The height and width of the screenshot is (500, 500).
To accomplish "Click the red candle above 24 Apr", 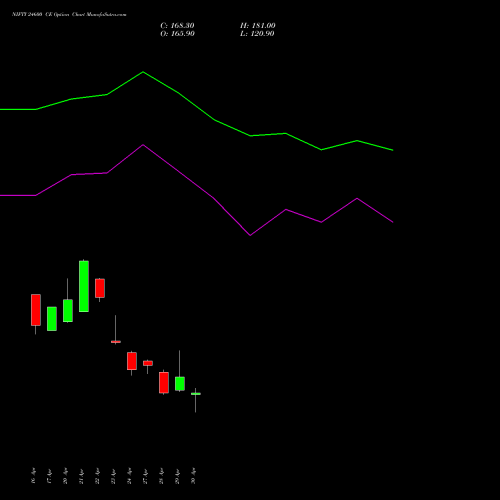I will click(x=132, y=361).
